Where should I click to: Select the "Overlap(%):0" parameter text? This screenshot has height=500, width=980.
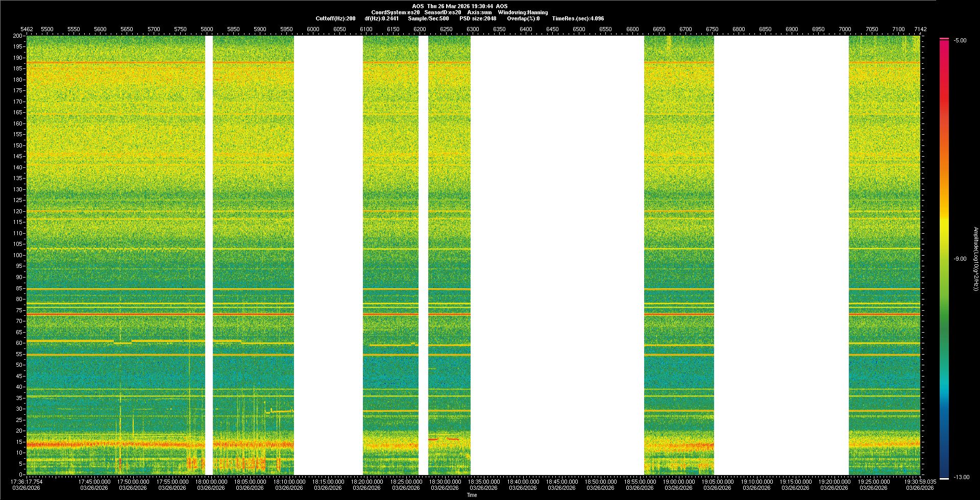pos(523,18)
